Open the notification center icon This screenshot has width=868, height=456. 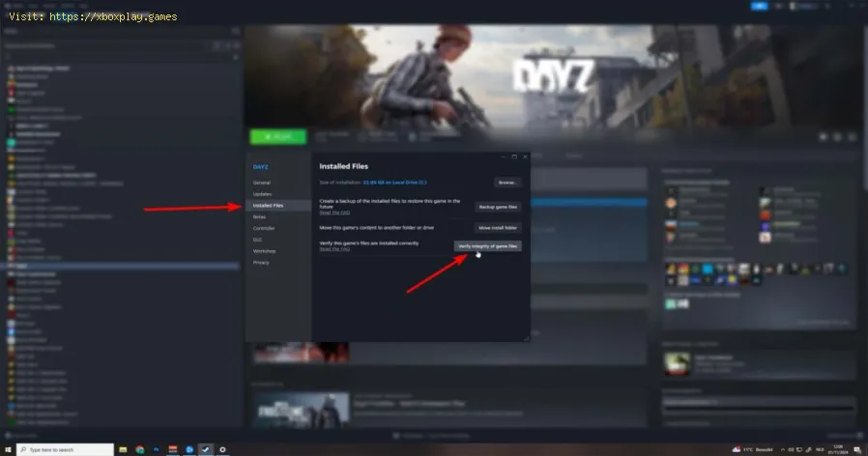[x=857, y=449]
